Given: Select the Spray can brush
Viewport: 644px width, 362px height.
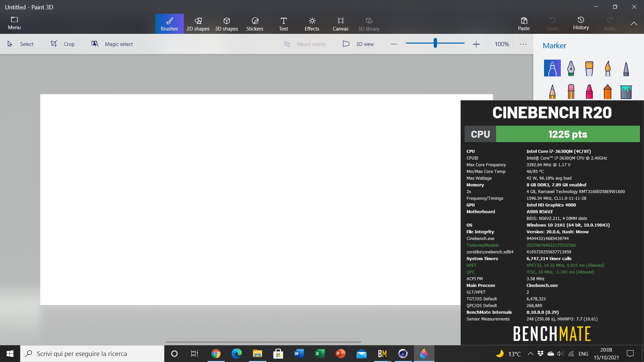Looking at the screenshot, I should (607, 92).
